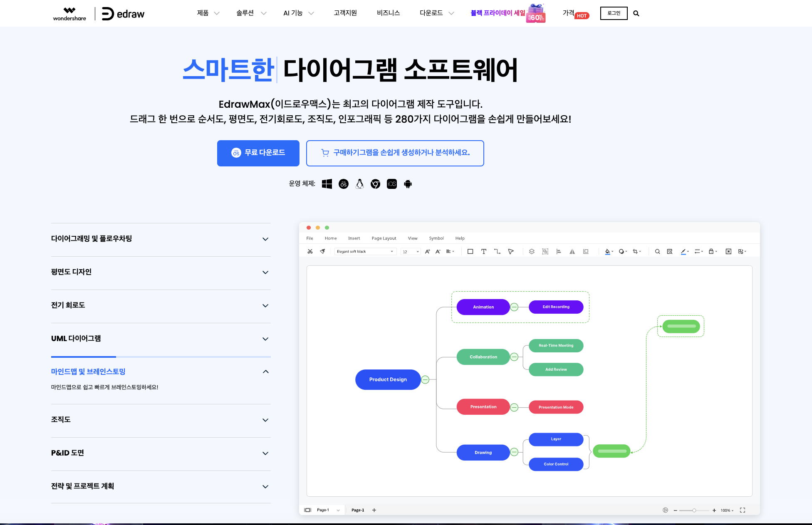Viewport: 812px width, 525px height.
Task: Select the rectangle shape tool
Action: [x=470, y=251]
